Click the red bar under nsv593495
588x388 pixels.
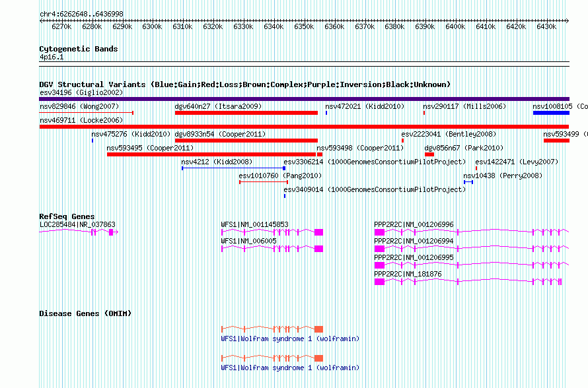(x=211, y=154)
